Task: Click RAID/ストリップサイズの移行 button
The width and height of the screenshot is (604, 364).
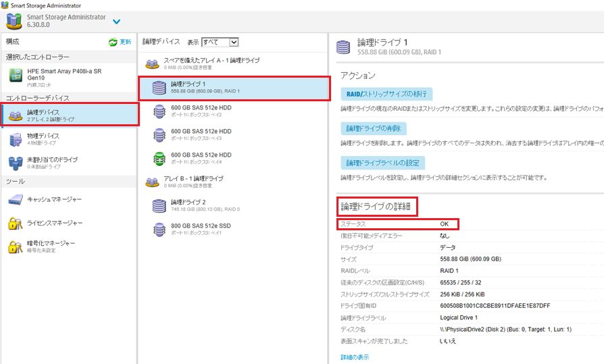Action: coord(386,94)
